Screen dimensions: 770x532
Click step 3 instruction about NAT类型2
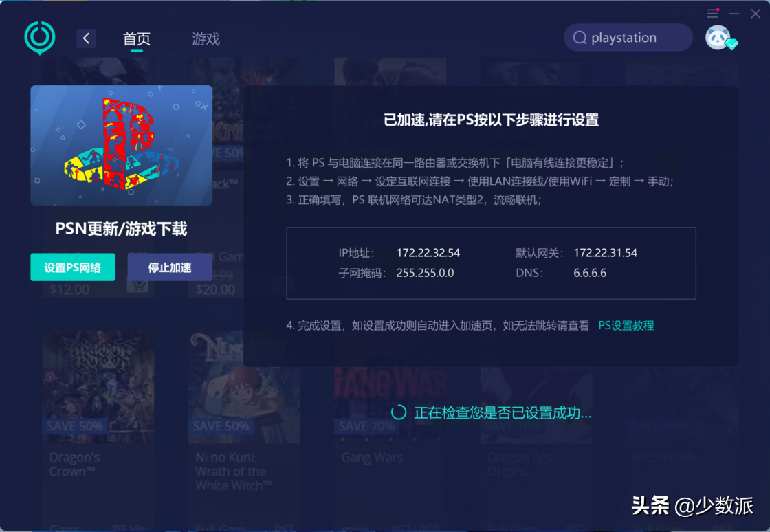pos(414,200)
